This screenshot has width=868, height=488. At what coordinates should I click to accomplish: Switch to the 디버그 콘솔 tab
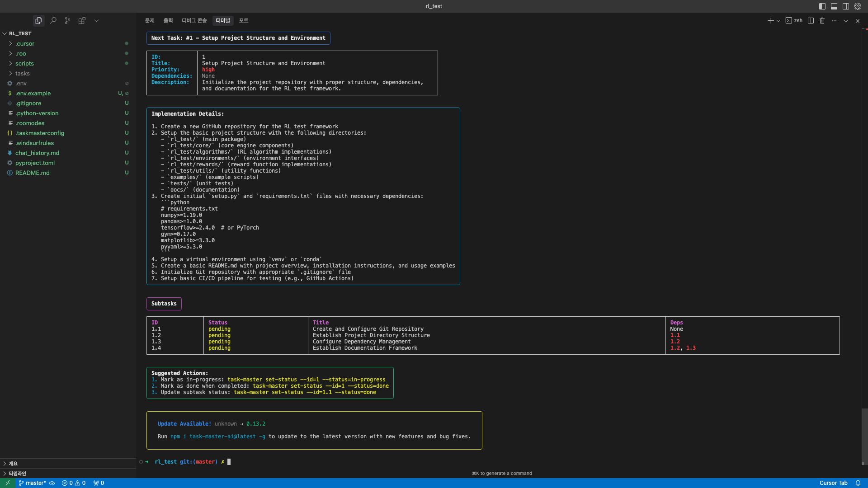194,21
